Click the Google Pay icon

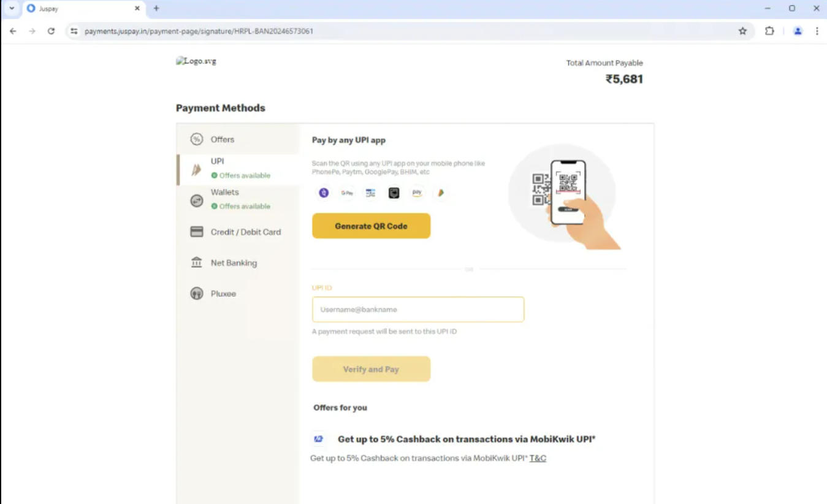(x=347, y=193)
